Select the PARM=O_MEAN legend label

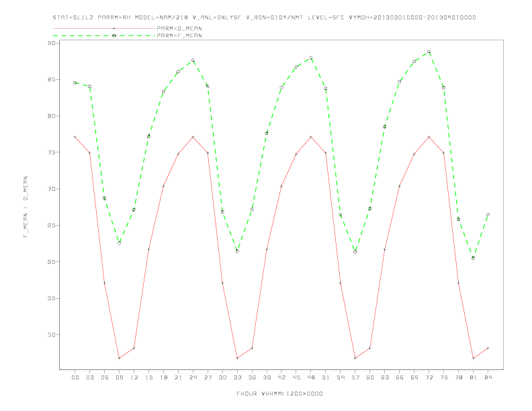coord(179,28)
